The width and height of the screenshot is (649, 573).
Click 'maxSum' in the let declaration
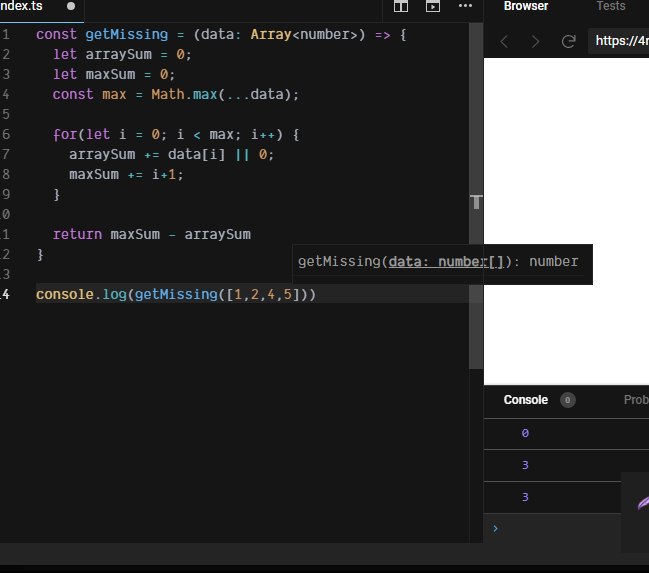coord(110,75)
